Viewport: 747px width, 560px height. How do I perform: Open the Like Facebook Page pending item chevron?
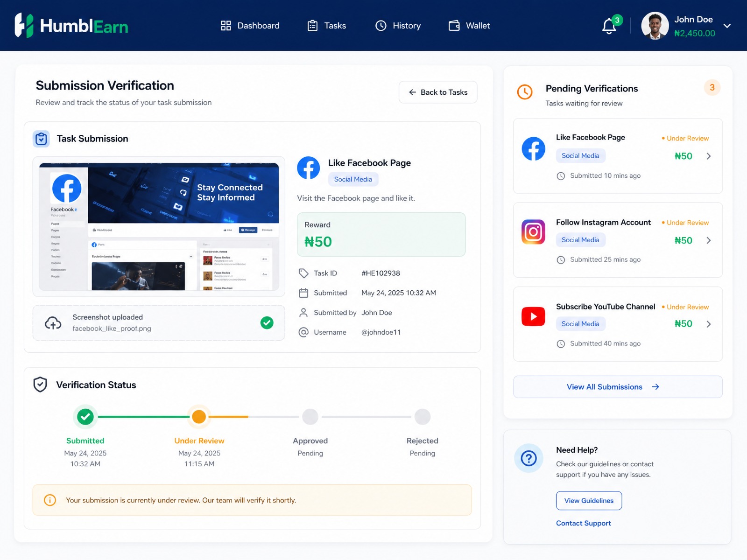click(709, 156)
